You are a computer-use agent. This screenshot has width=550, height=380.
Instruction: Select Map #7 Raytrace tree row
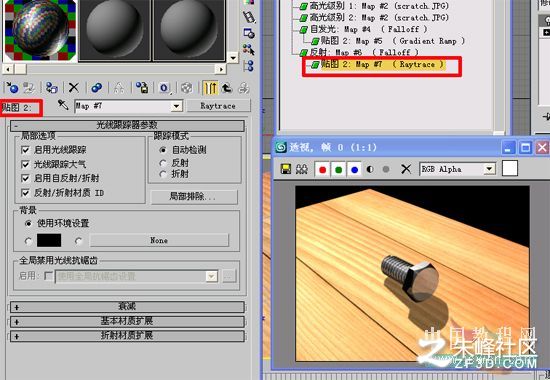click(379, 65)
